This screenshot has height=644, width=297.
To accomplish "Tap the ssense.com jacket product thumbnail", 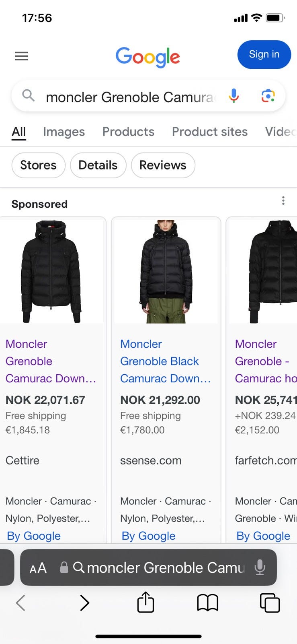I will 166,271.
